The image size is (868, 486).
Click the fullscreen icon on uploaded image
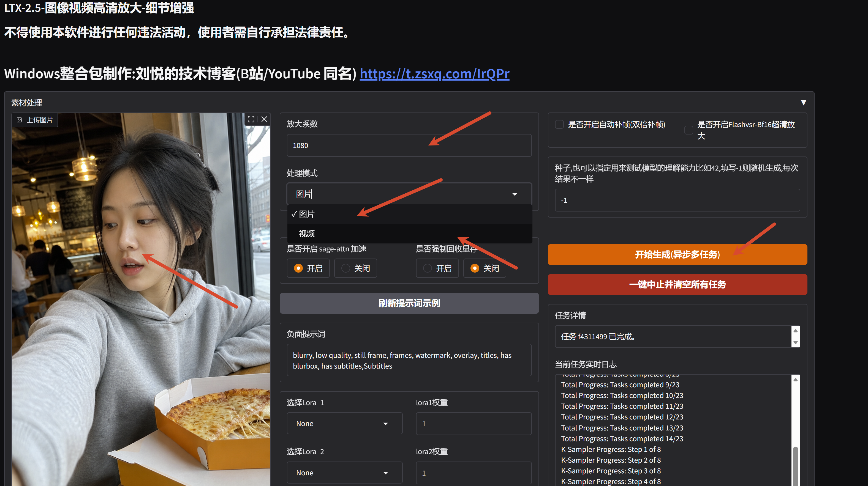pyautogui.click(x=251, y=119)
